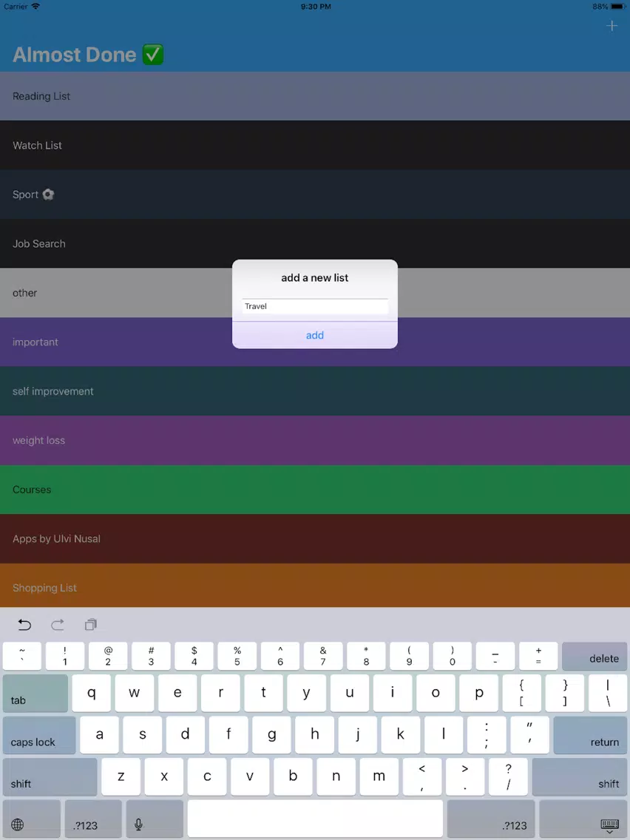Open the Reading List row
The image size is (630, 840).
tap(315, 96)
